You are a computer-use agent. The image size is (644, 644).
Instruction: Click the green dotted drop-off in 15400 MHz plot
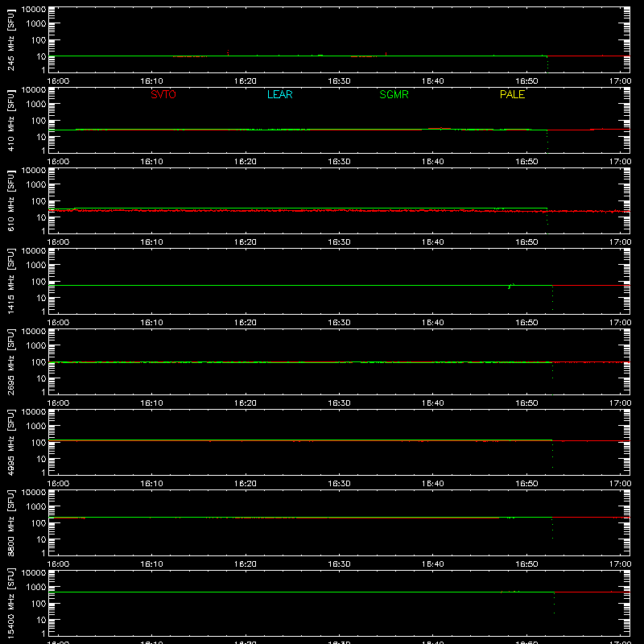pyautogui.click(x=554, y=603)
